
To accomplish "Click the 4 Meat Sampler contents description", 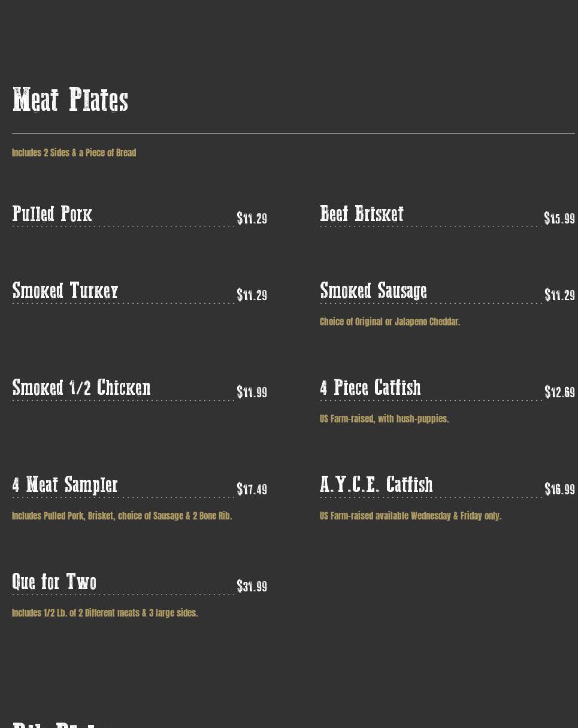I will 122,516.
